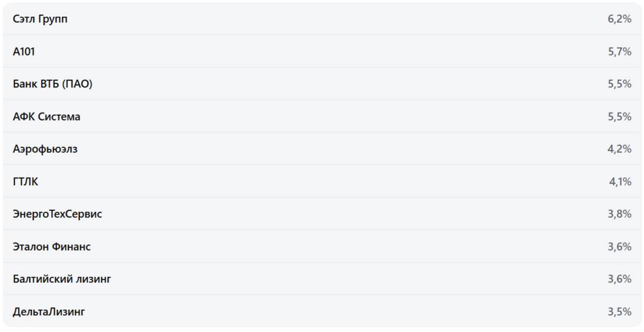This screenshot has width=644, height=332.
Task: Click the percentage beside АФК Система
Action: click(x=619, y=117)
